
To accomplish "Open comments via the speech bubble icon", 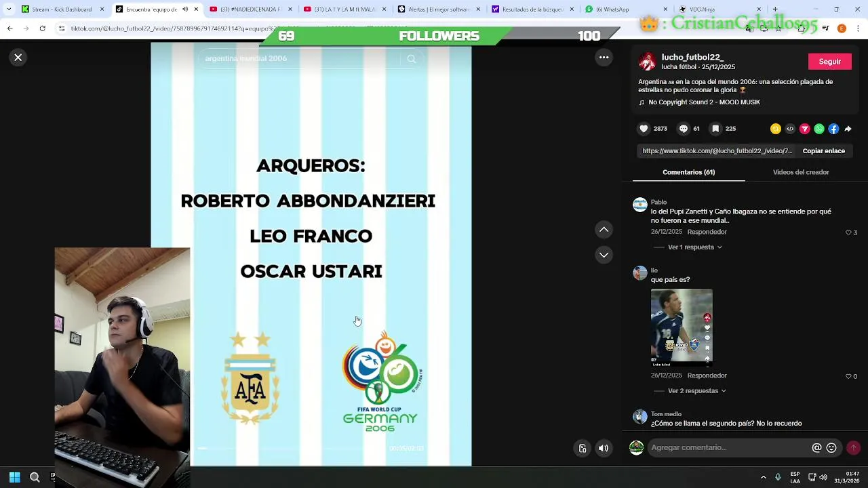I will 684,129.
